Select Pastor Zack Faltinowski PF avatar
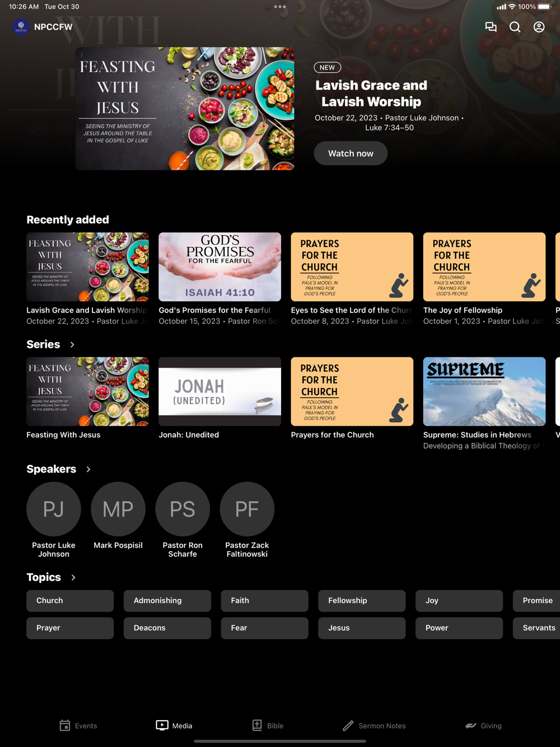Image resolution: width=560 pixels, height=747 pixels. click(247, 509)
